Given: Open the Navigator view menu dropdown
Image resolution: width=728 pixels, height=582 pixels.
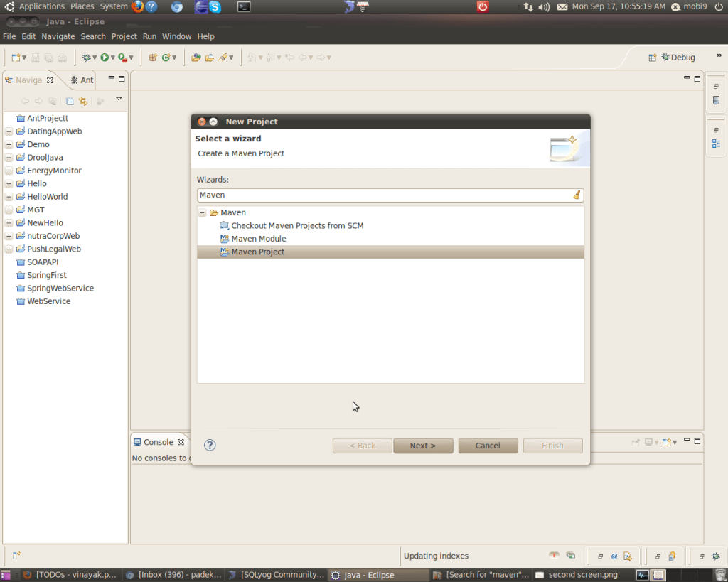Looking at the screenshot, I should pos(119,99).
